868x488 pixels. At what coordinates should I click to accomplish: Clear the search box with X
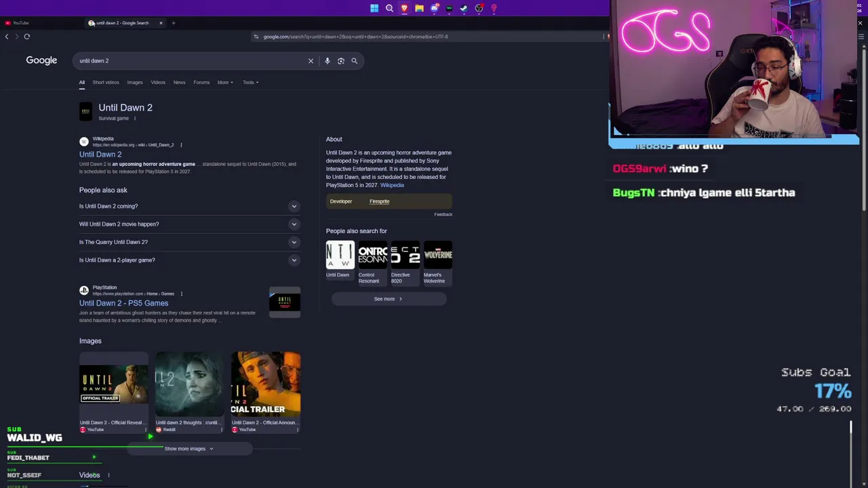coord(311,61)
